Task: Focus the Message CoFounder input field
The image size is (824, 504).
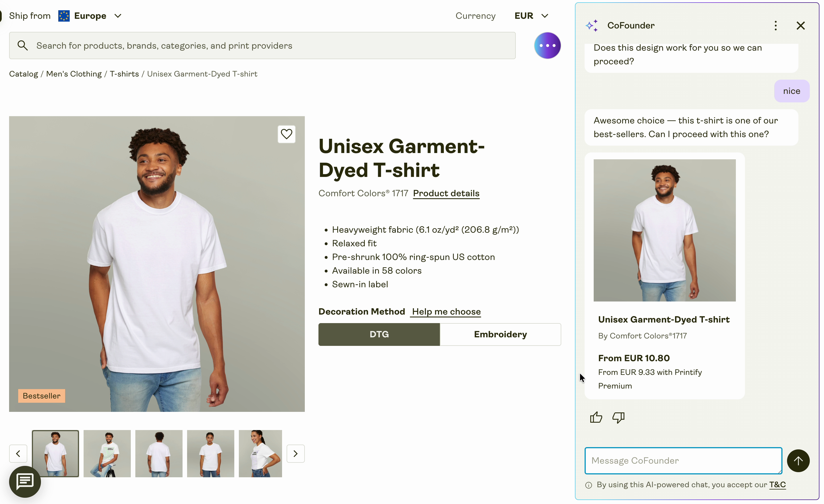Action: click(x=683, y=460)
